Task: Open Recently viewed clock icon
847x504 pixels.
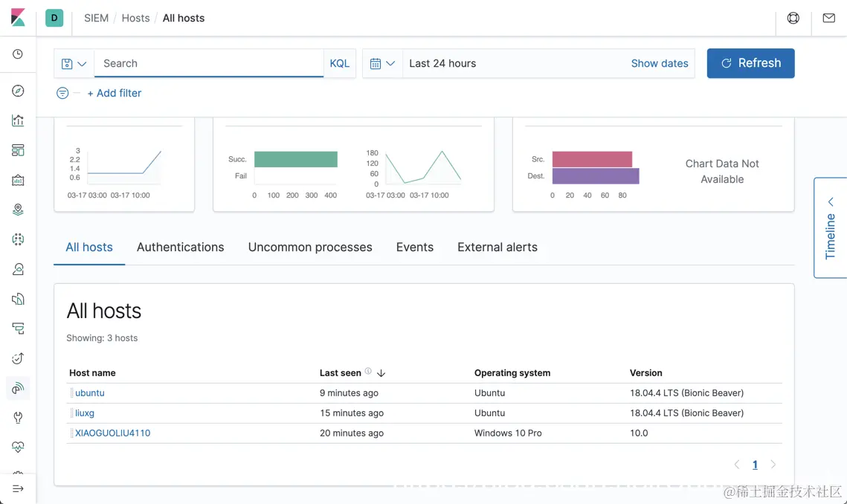Action: coord(18,54)
